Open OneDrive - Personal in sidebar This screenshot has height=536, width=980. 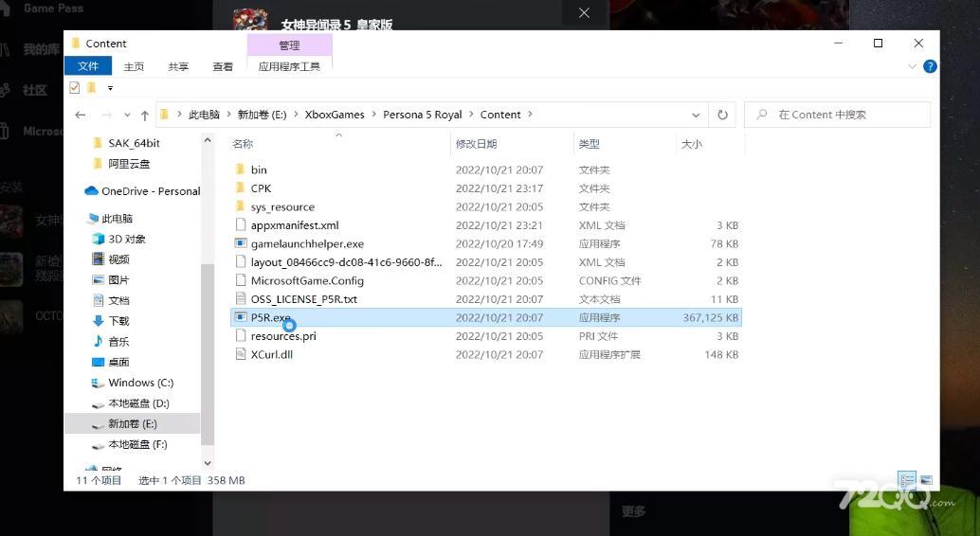[142, 191]
